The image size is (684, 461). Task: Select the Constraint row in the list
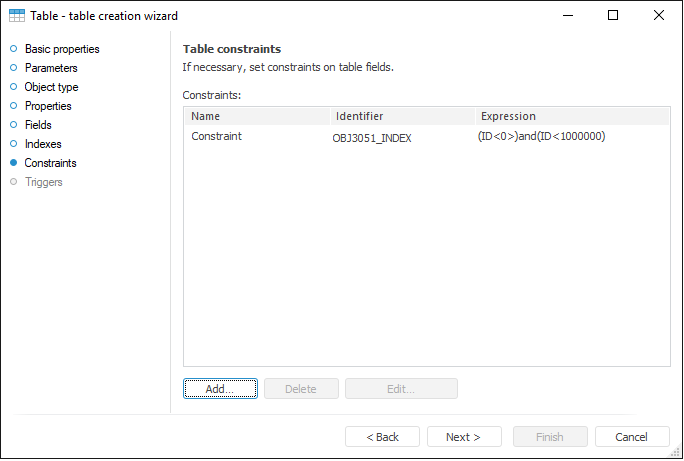[217, 137]
